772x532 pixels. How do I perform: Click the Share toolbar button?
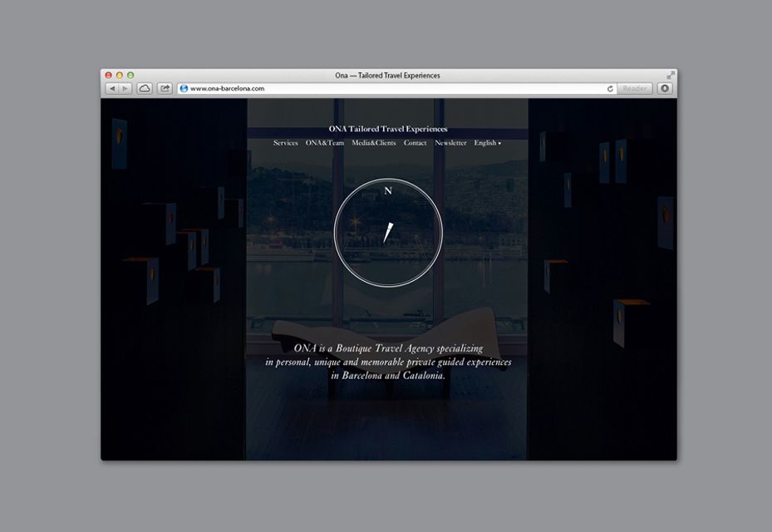[x=165, y=89]
